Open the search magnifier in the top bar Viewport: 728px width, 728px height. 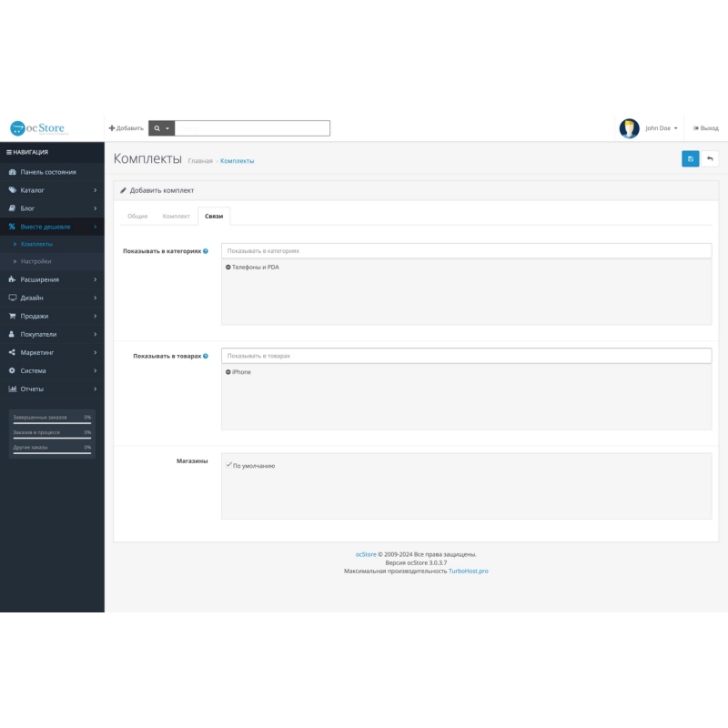(158, 127)
